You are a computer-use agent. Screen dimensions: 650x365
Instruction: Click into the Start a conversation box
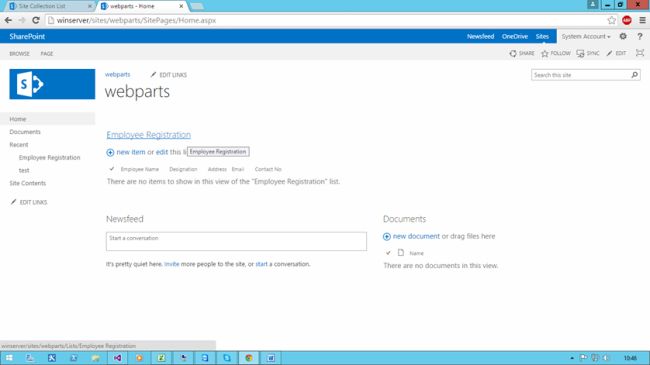click(236, 241)
